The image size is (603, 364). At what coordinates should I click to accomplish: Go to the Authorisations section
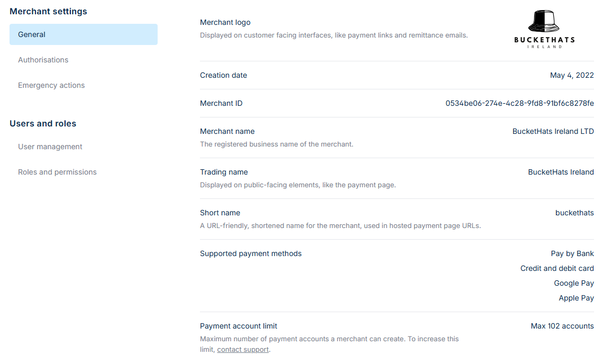coord(43,60)
